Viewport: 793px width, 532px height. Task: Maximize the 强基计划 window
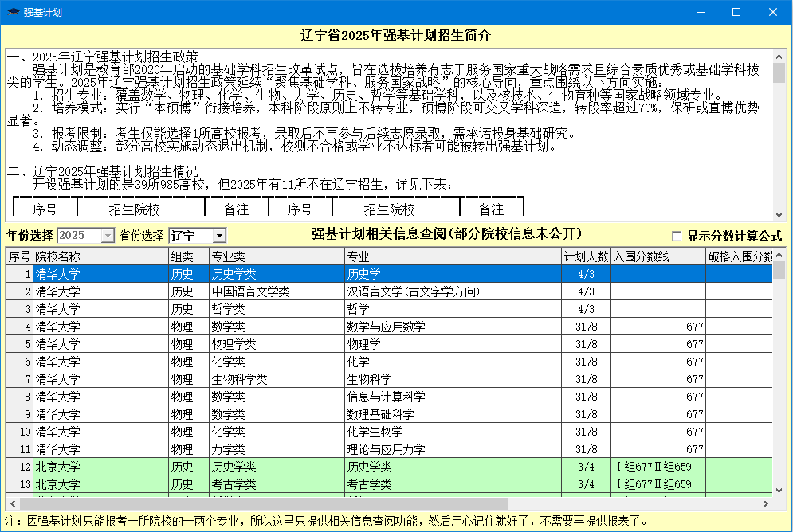pyautogui.click(x=736, y=12)
